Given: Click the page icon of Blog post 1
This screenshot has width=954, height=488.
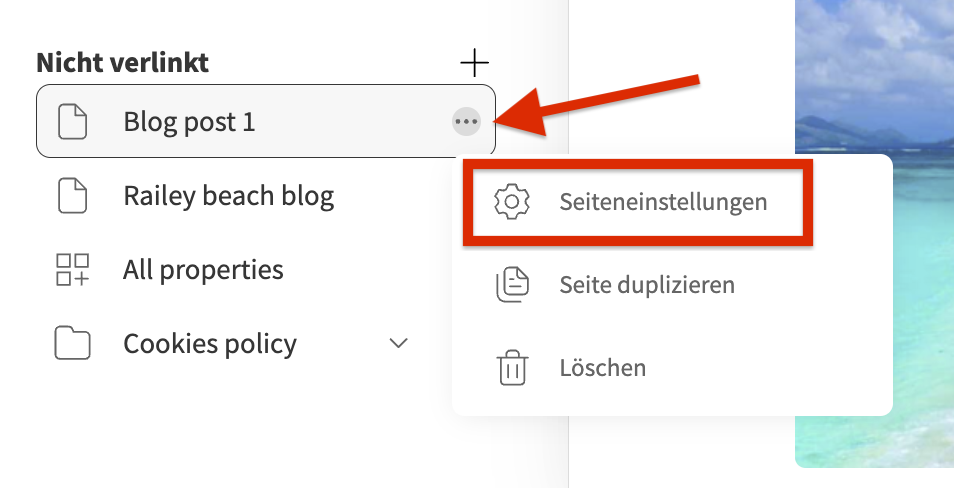Looking at the screenshot, I should pyautogui.click(x=72, y=122).
